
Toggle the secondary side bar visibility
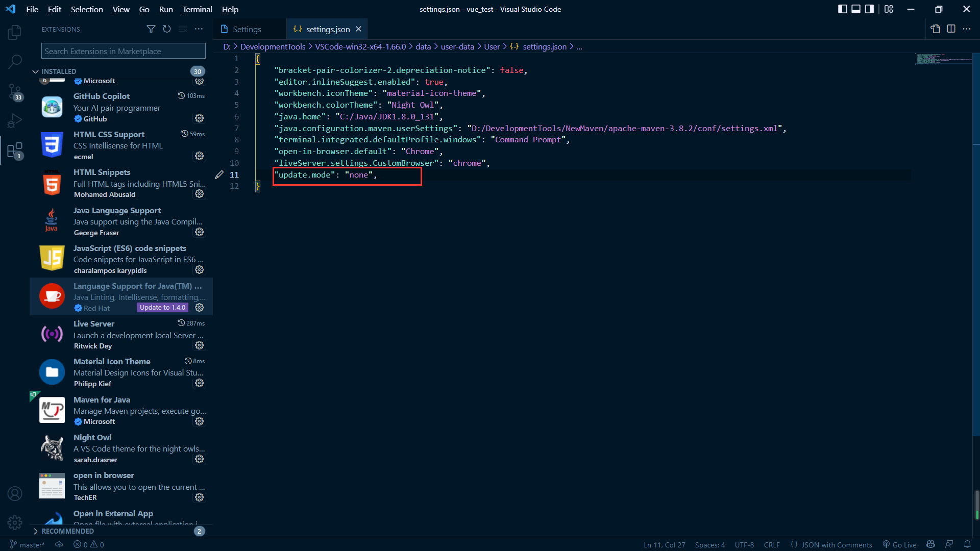click(x=869, y=9)
